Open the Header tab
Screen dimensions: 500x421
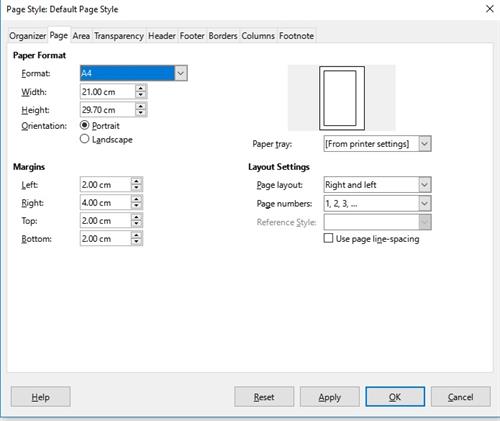tap(162, 36)
